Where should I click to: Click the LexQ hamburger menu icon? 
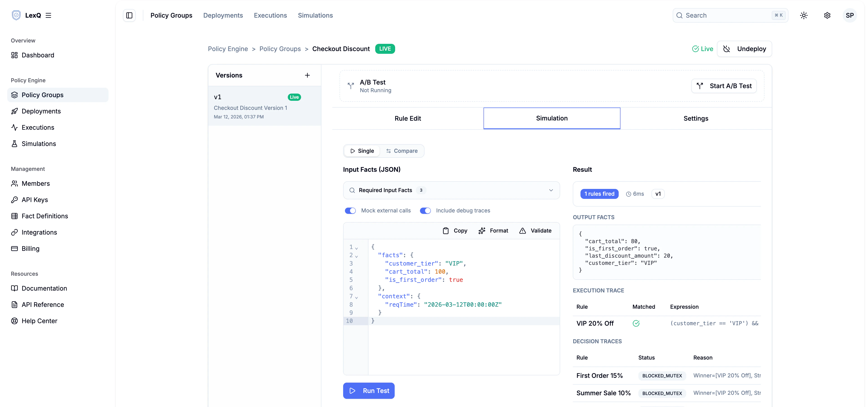coord(49,16)
